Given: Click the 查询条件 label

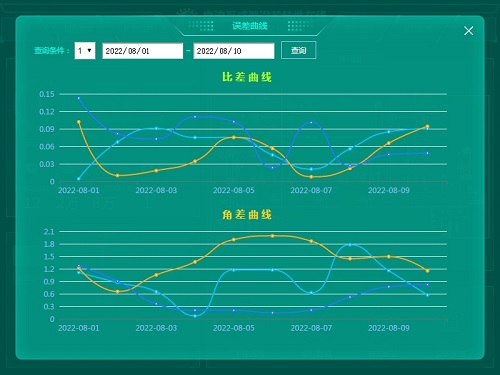Looking at the screenshot, I should [x=52, y=51].
